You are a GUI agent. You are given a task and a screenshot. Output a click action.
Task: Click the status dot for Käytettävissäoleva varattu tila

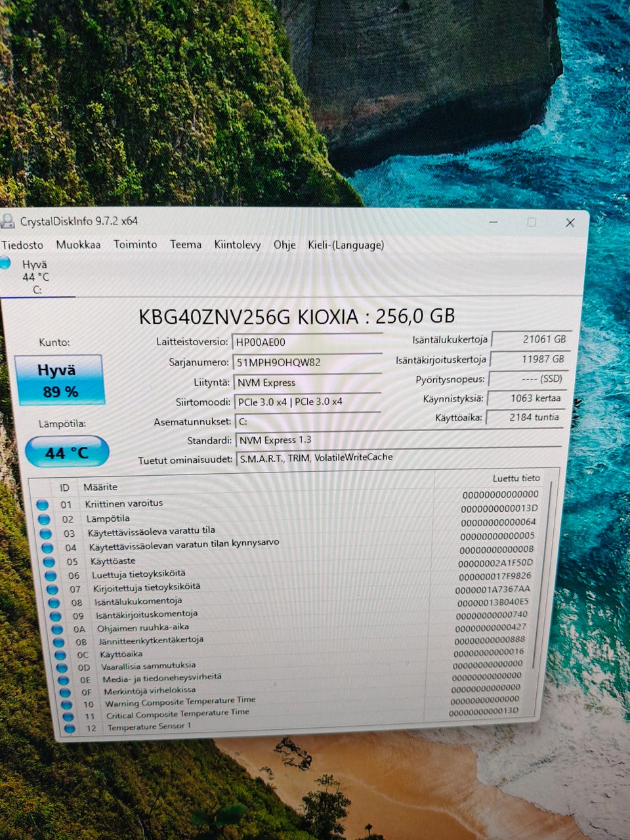pos(47,534)
